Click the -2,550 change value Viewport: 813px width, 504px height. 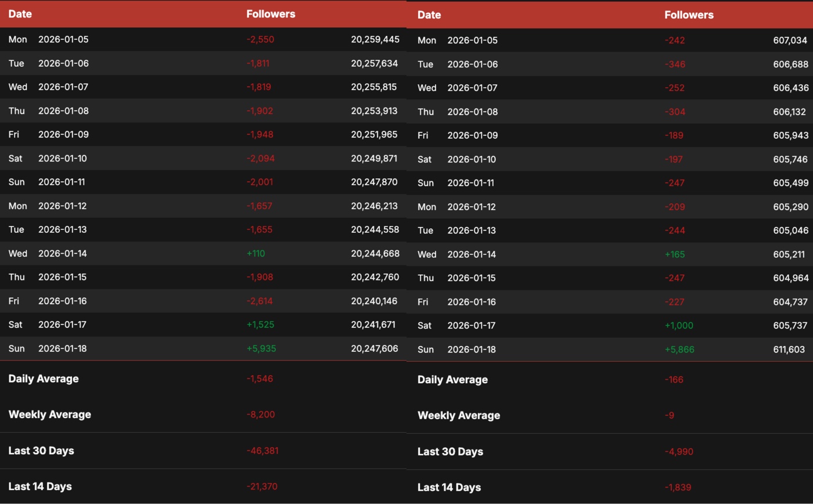point(260,39)
